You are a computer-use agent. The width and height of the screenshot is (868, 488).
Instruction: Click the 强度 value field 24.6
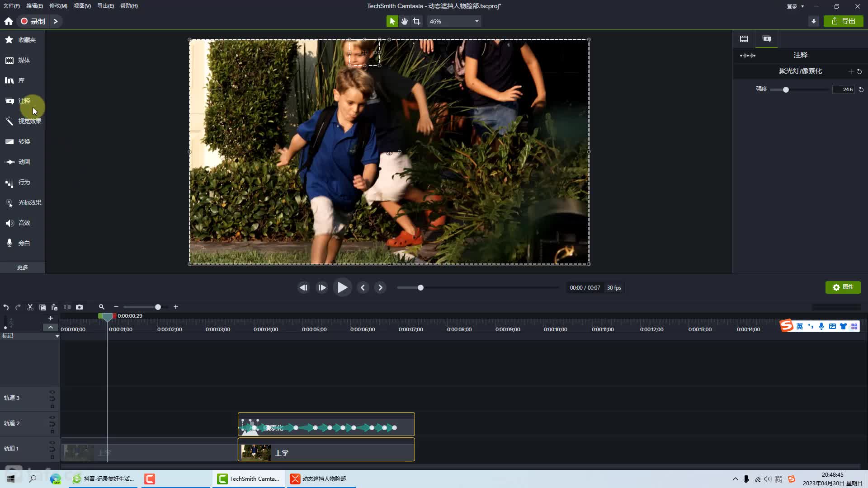(844, 89)
